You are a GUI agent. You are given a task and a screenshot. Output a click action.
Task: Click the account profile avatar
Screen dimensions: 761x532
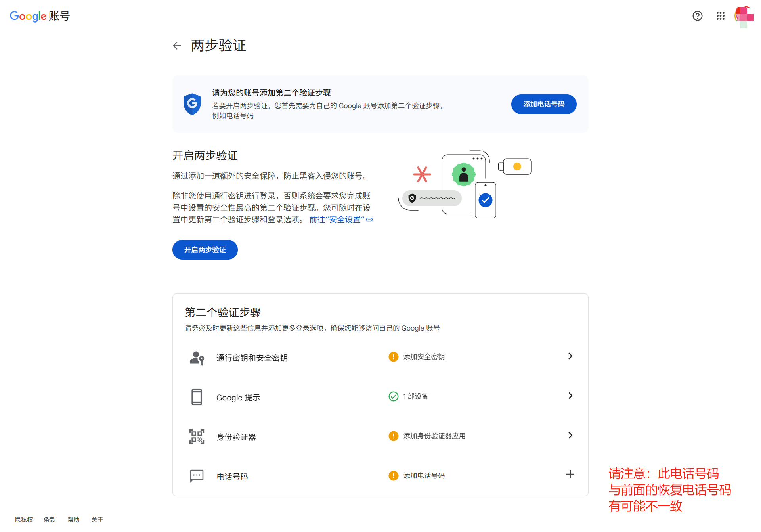tap(744, 16)
